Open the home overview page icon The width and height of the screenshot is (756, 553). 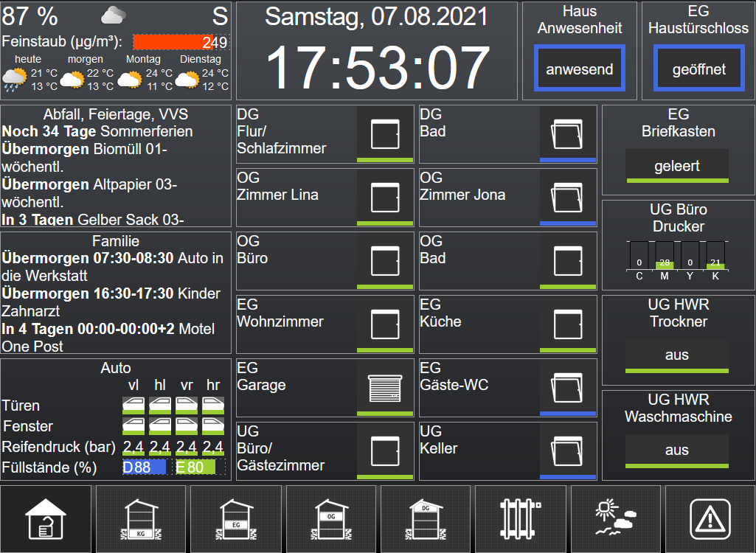[x=46, y=519]
